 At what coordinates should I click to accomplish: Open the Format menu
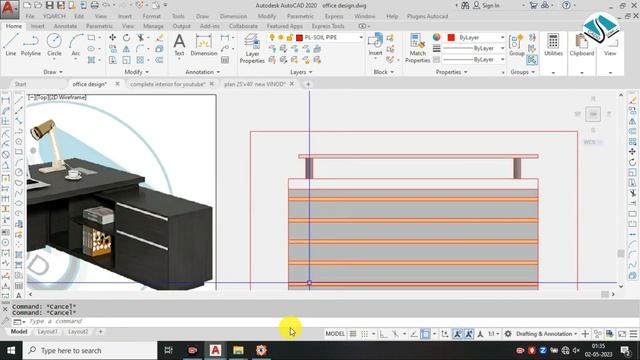(151, 16)
